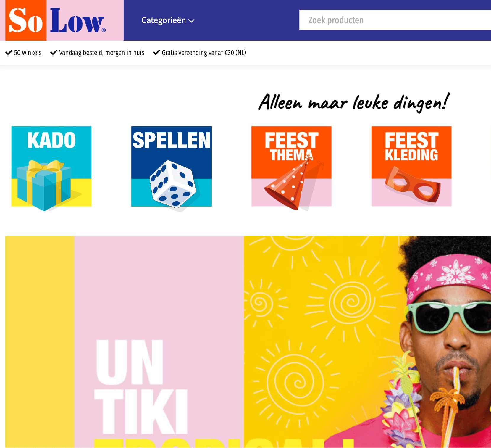Click the blue gift box icon
The height and width of the screenshot is (448, 491).
pyautogui.click(x=44, y=186)
